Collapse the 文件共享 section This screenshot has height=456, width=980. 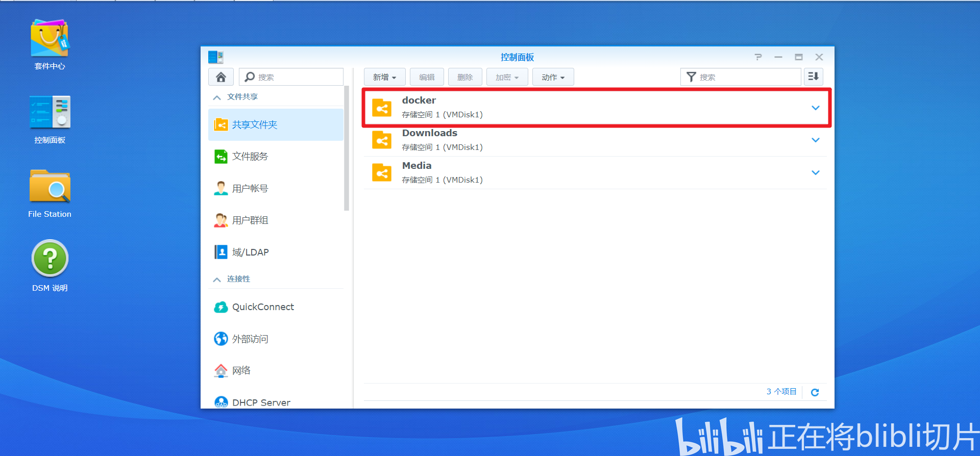(x=217, y=97)
